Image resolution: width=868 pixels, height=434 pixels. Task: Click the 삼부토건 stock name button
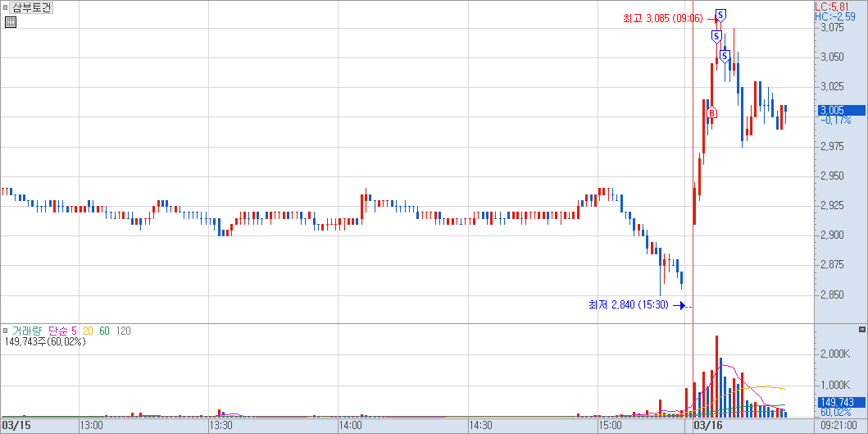[31, 7]
